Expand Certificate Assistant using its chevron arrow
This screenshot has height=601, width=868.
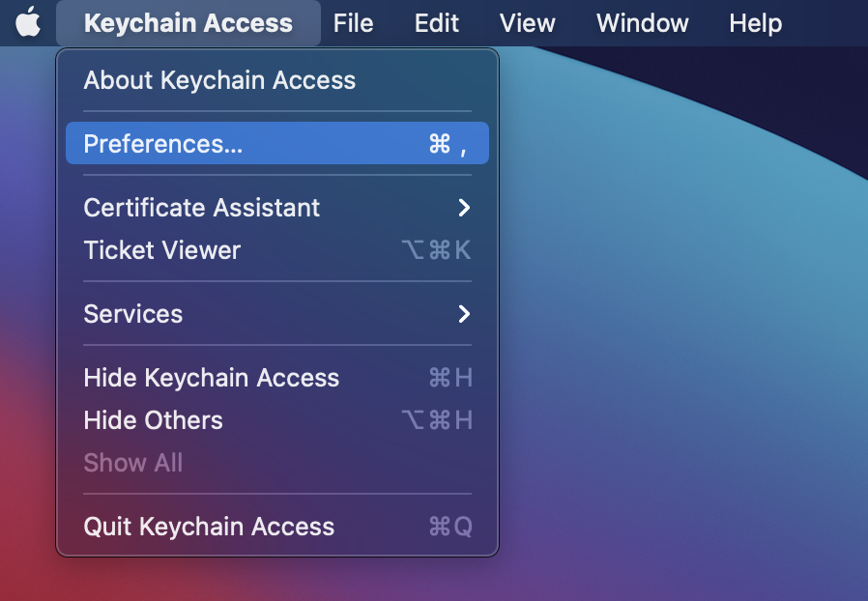pos(464,208)
